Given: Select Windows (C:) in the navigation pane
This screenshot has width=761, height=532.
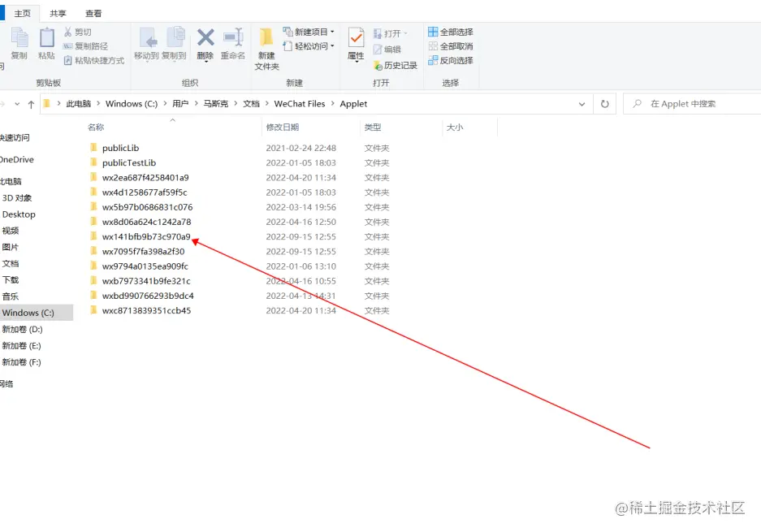Looking at the screenshot, I should coord(37,313).
